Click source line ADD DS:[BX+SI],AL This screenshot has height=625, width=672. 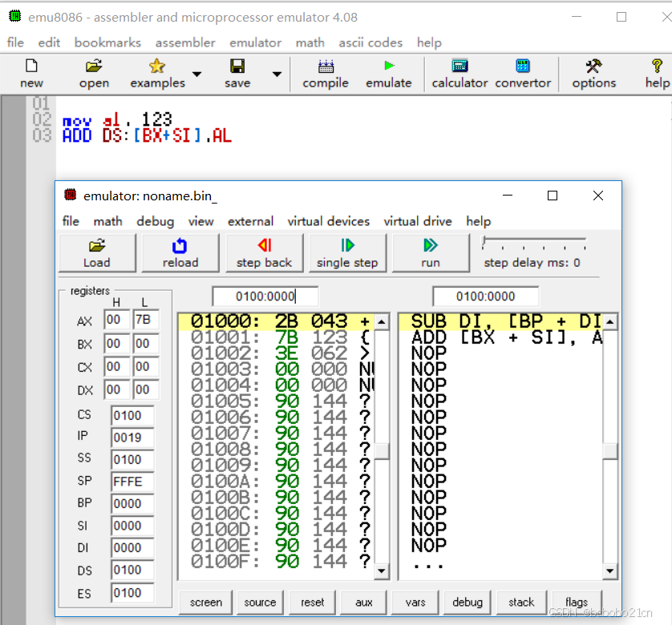(x=147, y=135)
